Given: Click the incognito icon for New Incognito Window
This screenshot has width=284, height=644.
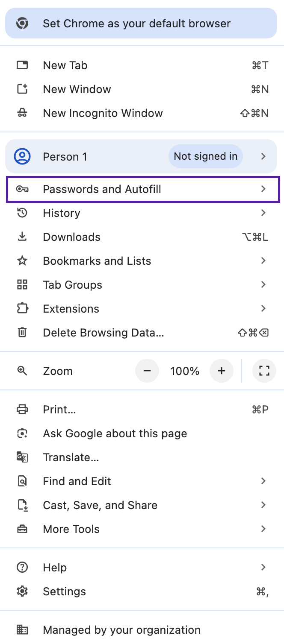Looking at the screenshot, I should click(x=22, y=113).
